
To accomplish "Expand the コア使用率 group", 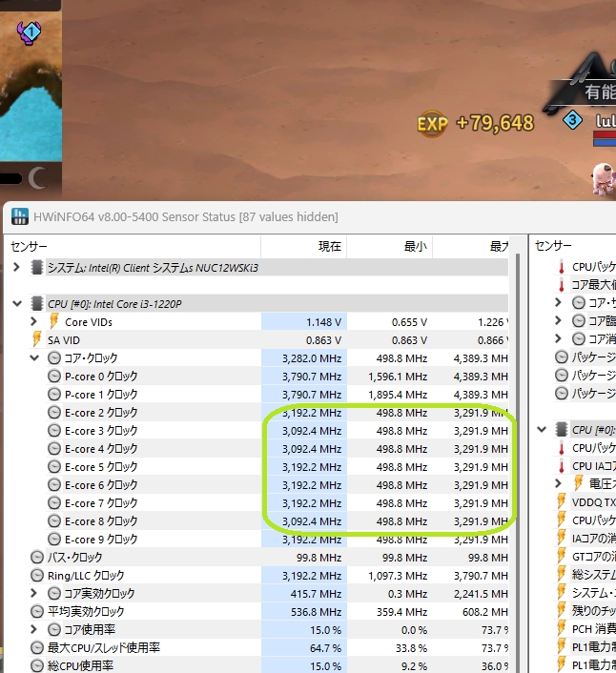I will [34, 629].
